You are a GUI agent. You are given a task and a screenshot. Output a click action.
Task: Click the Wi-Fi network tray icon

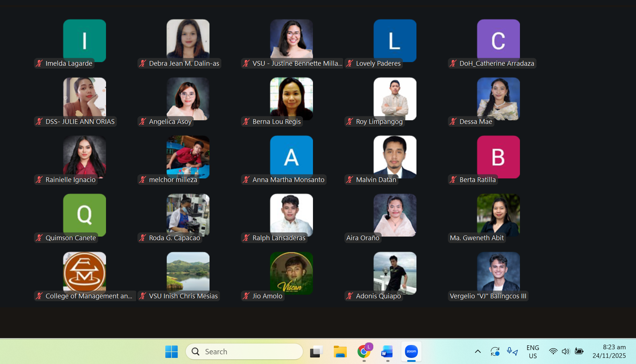[553, 351]
